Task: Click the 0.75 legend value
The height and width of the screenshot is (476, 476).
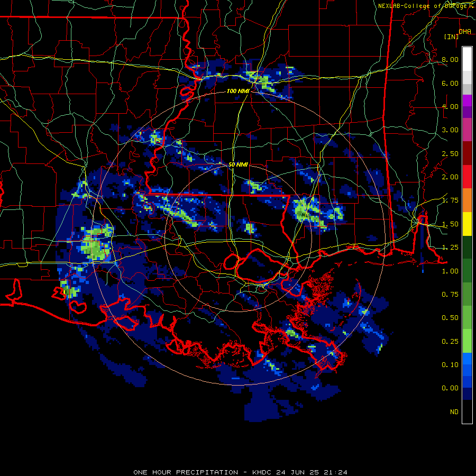Action: click(x=450, y=295)
